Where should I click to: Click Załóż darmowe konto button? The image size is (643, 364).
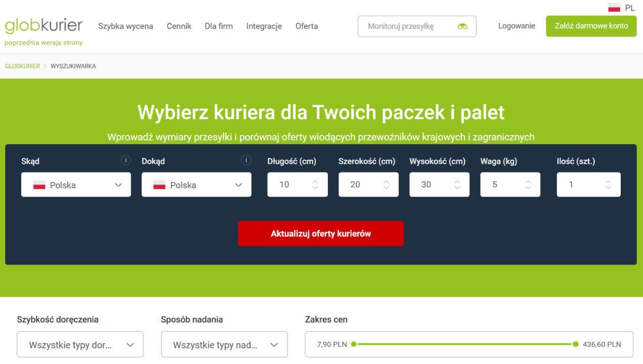pos(591,26)
